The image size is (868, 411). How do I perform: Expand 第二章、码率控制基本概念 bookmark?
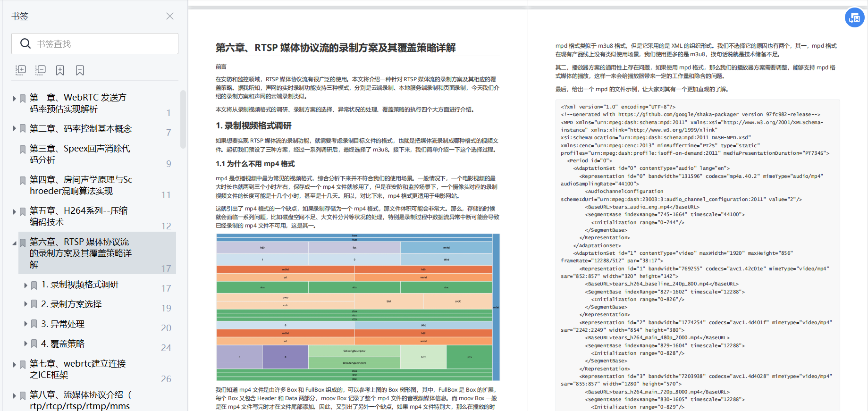coord(14,128)
